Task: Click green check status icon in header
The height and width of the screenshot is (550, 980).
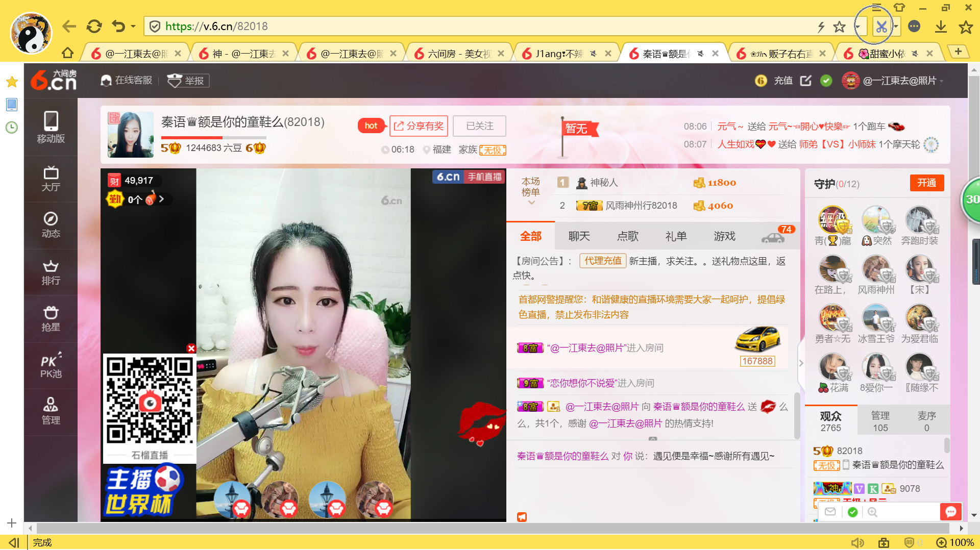Action: (x=826, y=81)
